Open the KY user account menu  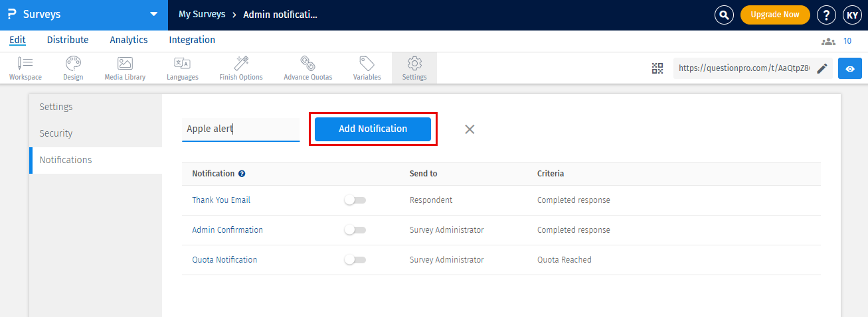pos(852,15)
